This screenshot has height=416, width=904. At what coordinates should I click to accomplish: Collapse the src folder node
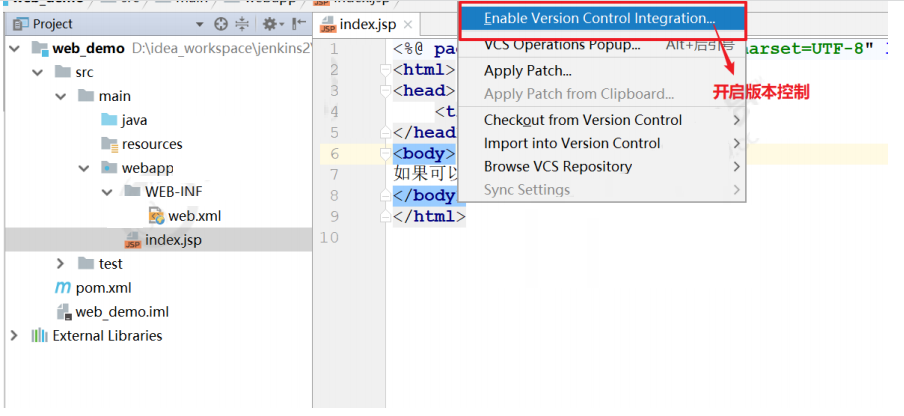(38, 73)
